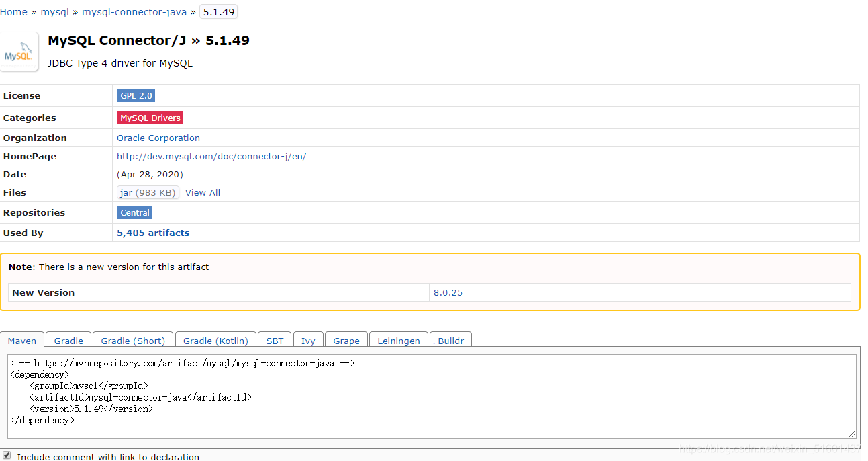Click the version 5.1.49 code line
Screen dimensions: 868x461
click(x=91, y=409)
